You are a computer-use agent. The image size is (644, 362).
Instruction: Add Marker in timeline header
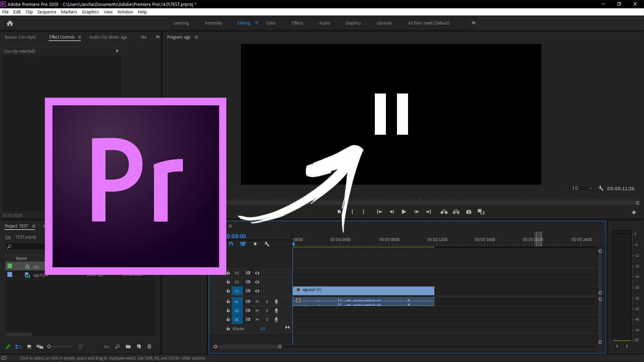click(x=255, y=244)
